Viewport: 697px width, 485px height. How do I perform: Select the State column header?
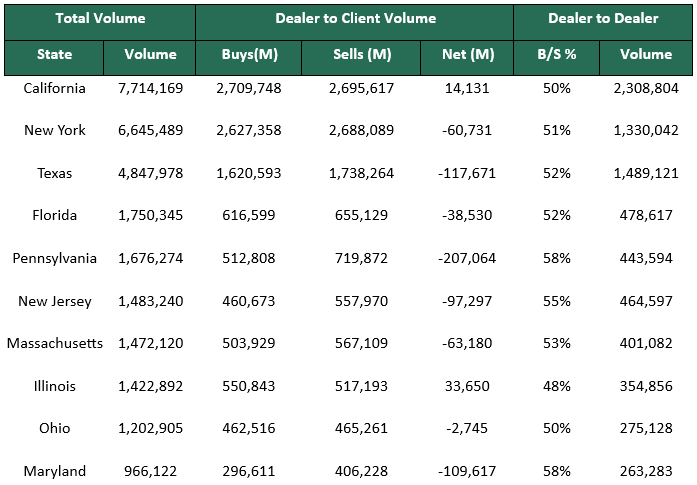[54, 55]
